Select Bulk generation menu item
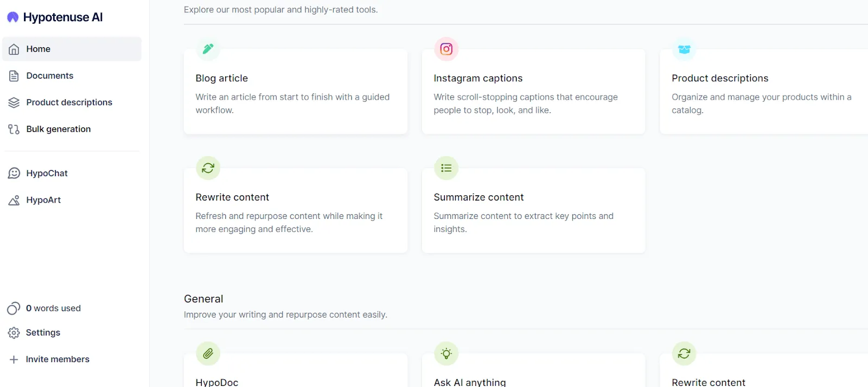868x387 pixels. [x=72, y=129]
